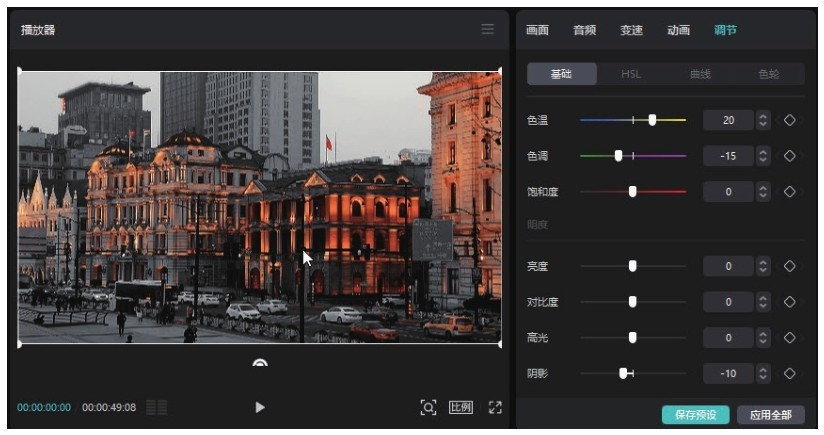
Task: Toggle keyframe diamond for 亮度
Action: (x=789, y=266)
